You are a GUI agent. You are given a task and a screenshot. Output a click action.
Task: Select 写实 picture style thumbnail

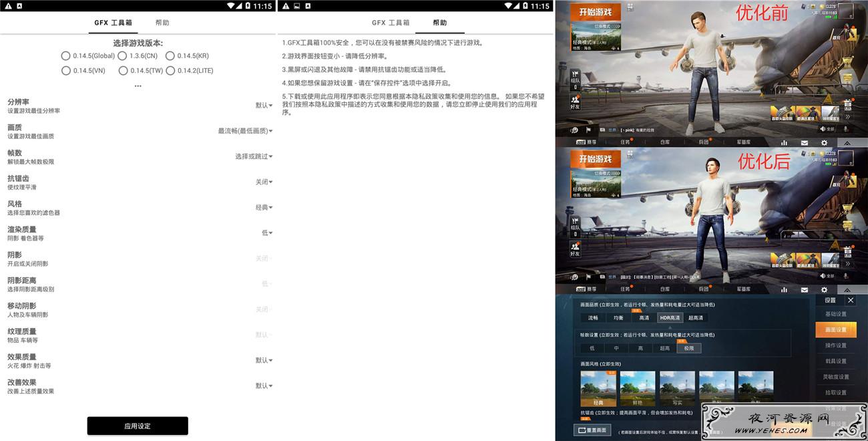coord(677,389)
